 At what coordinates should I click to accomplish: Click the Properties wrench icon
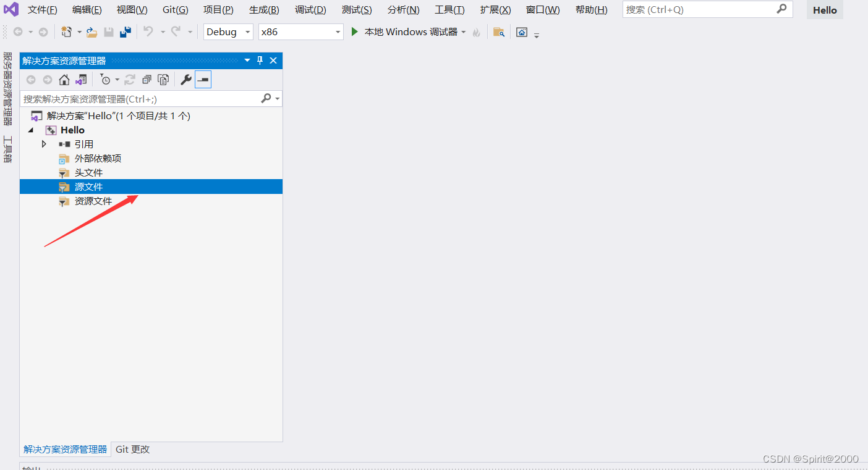tap(185, 80)
